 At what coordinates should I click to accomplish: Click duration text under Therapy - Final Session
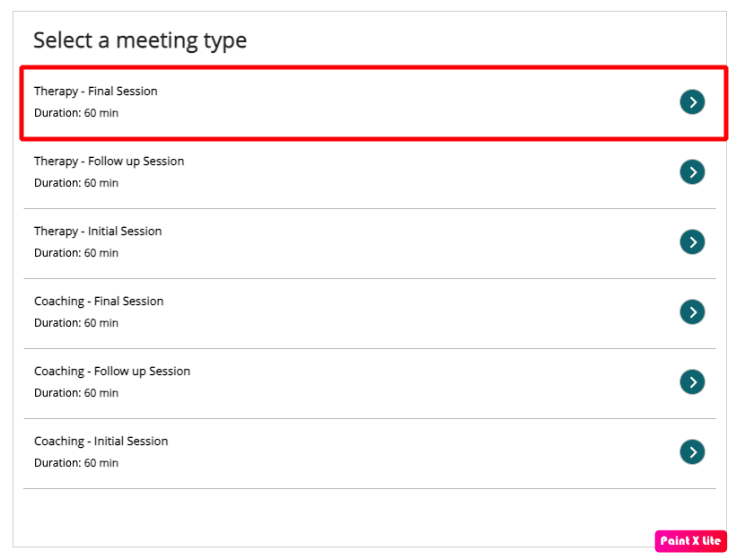pyautogui.click(x=76, y=113)
